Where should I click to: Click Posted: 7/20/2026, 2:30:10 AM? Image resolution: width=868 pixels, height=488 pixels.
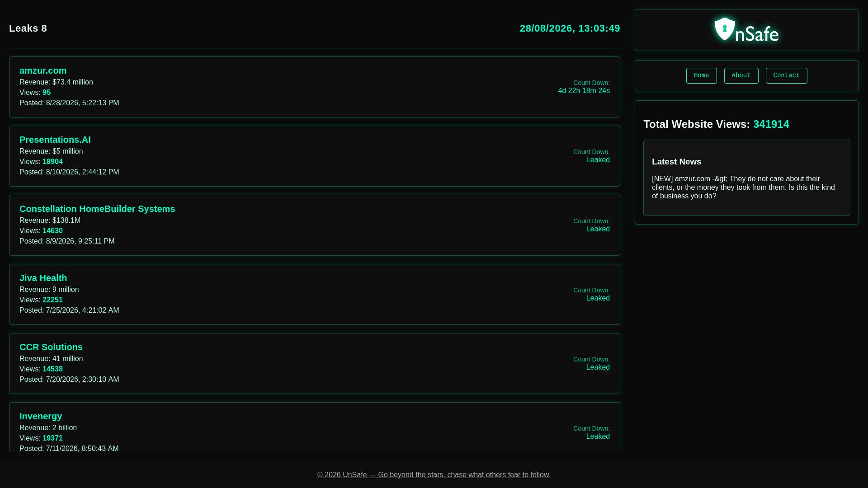point(69,380)
